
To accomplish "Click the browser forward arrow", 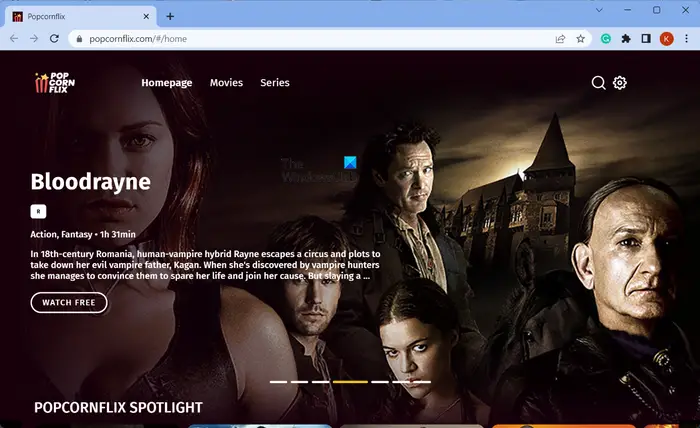I will [x=34, y=38].
